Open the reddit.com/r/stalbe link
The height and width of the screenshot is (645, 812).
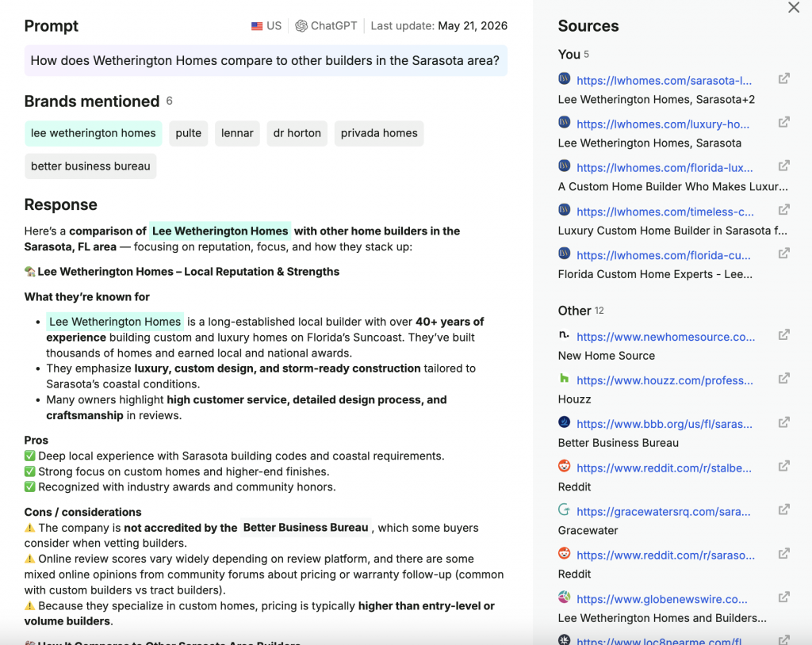point(664,468)
